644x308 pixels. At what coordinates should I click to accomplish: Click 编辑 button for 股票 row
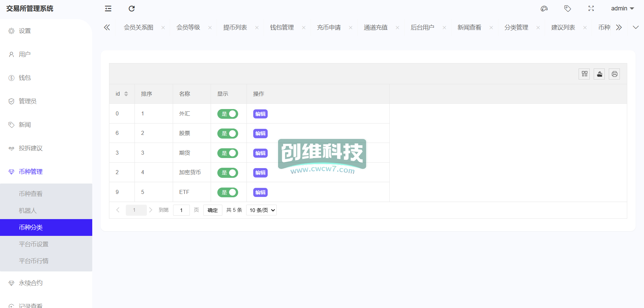[x=260, y=134]
